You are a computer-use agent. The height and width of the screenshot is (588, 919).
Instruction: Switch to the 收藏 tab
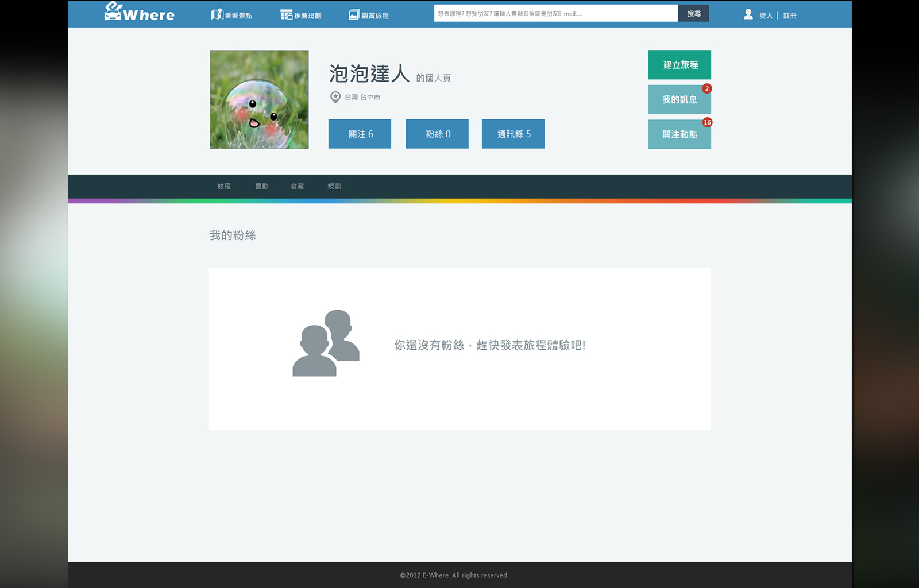pos(297,186)
